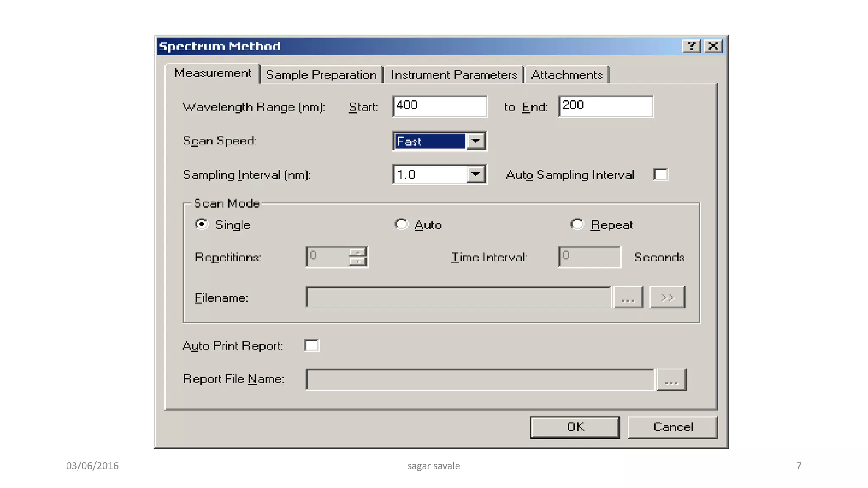Select the Repeat scan mode option

(x=577, y=224)
